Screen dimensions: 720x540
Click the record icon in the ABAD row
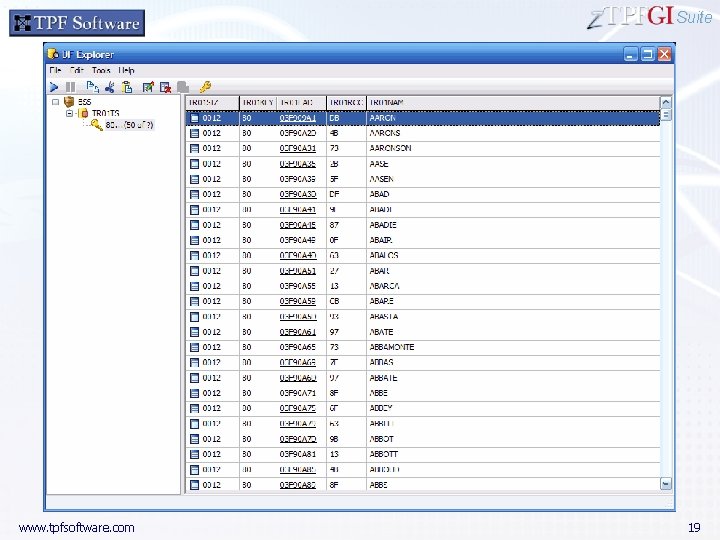coord(195,194)
